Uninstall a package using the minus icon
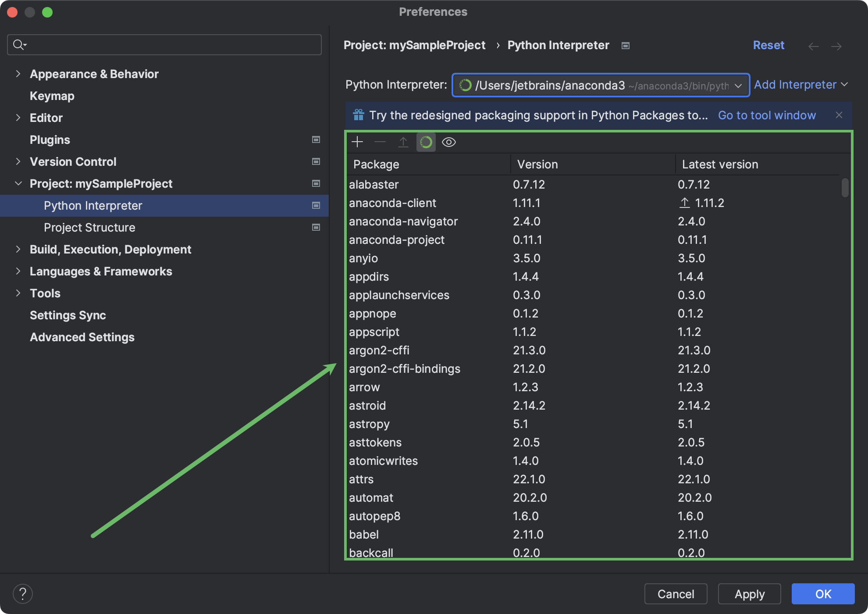Image resolution: width=868 pixels, height=614 pixels. pos(380,142)
